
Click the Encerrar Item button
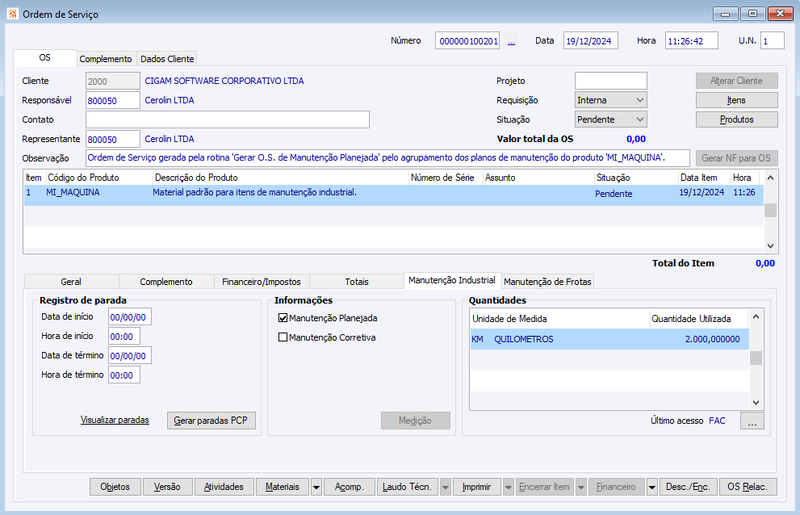tap(544, 487)
